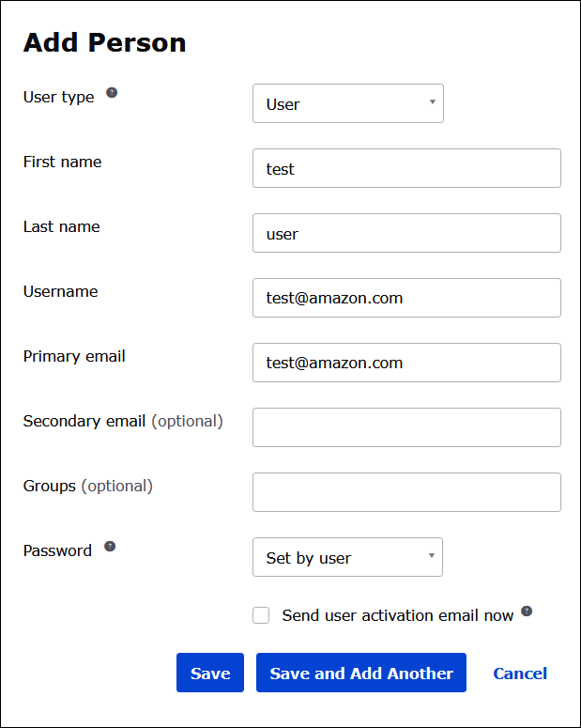Click Save and Add Another button

click(x=360, y=673)
